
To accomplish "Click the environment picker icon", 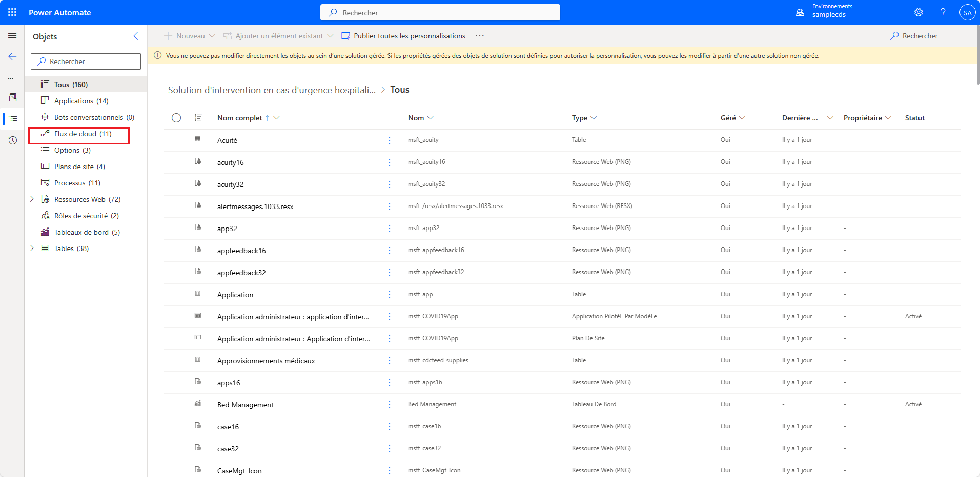I will [800, 12].
